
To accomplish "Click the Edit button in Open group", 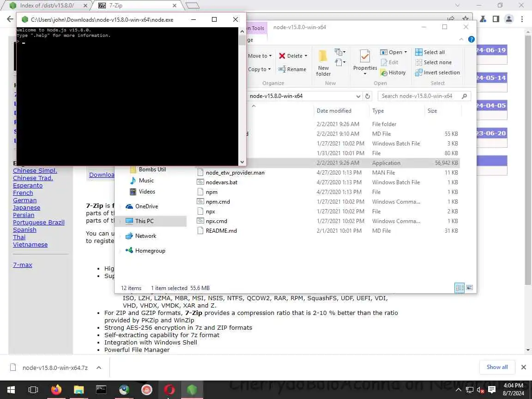I will [389, 62].
